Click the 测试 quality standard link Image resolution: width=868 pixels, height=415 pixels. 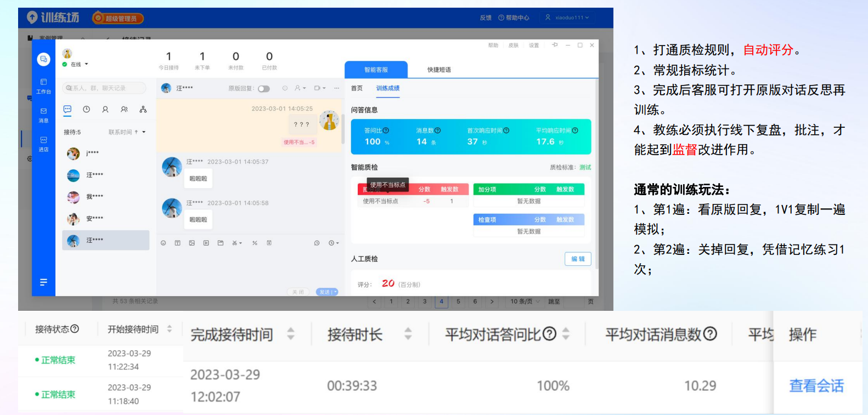point(585,168)
